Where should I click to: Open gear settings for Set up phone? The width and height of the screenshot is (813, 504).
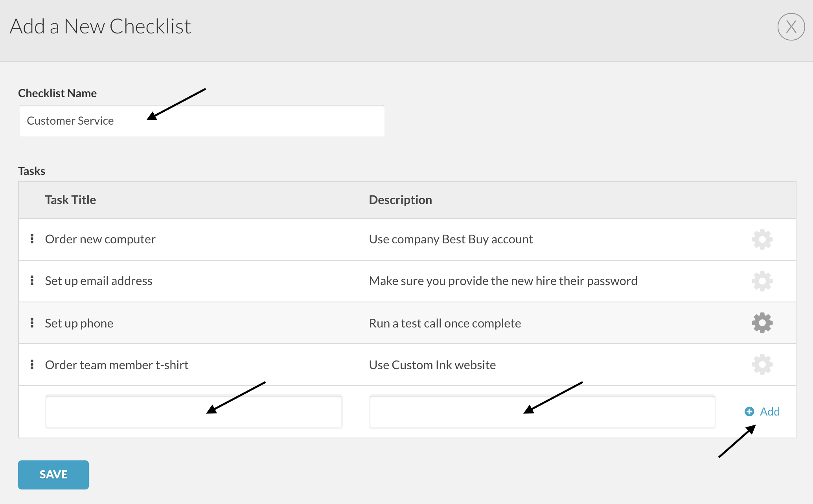(762, 323)
